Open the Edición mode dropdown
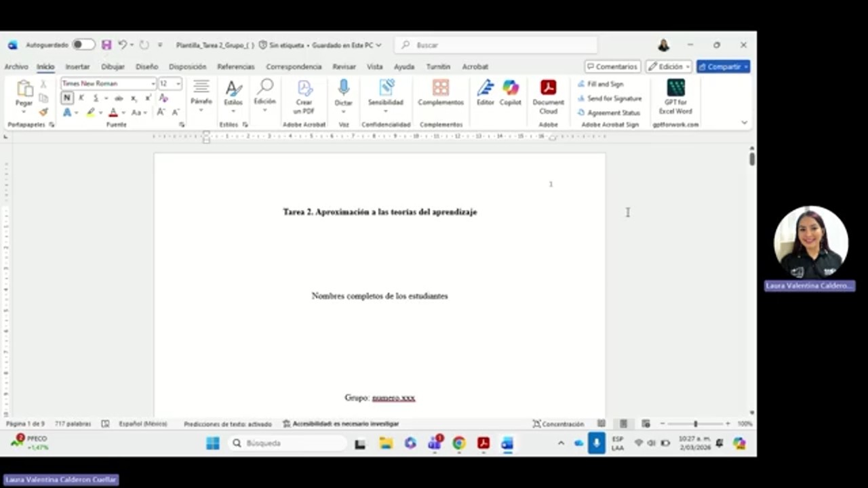The image size is (868, 488). pos(669,66)
